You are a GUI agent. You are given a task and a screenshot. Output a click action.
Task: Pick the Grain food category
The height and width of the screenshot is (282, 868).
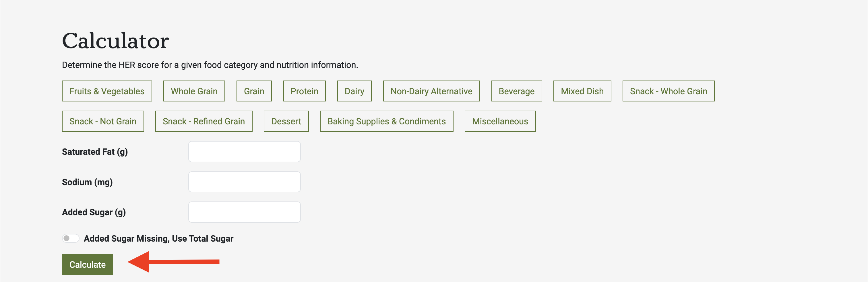coord(254,91)
